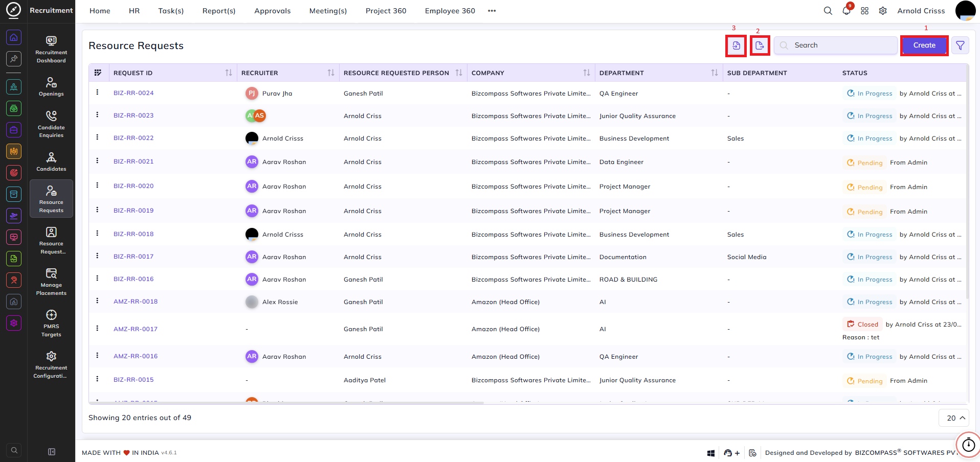
Task: Open the HR menu
Action: coord(134,11)
